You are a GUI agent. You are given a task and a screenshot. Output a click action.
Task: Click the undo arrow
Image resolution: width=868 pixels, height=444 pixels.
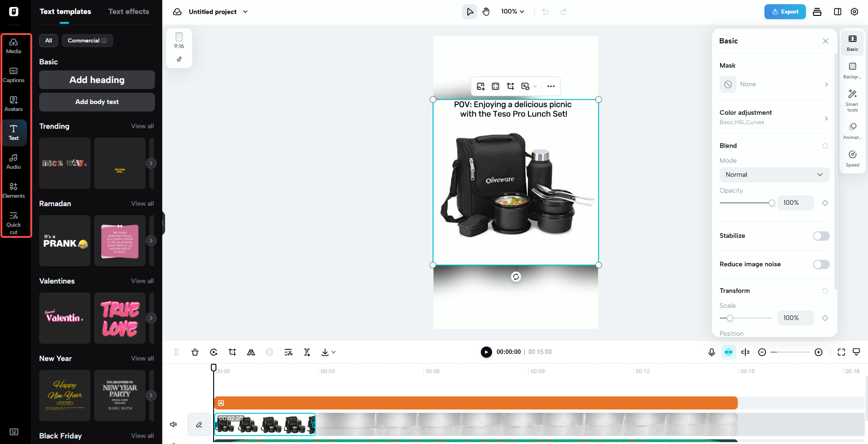[x=545, y=12]
